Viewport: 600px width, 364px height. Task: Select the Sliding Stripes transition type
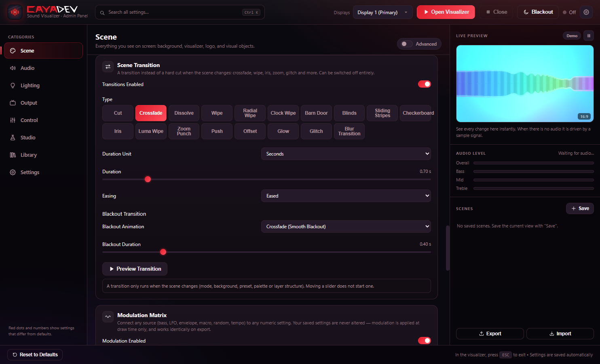tap(382, 113)
